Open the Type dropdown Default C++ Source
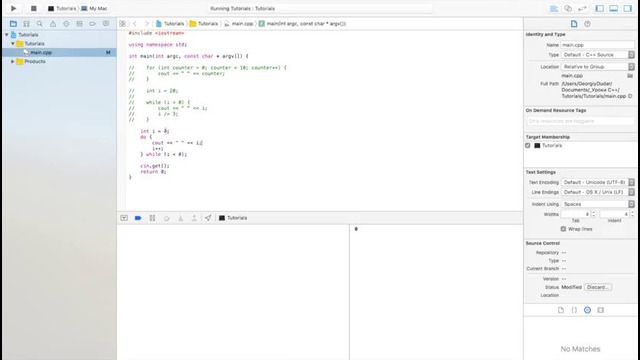This screenshot has width=640, height=360. [598, 55]
